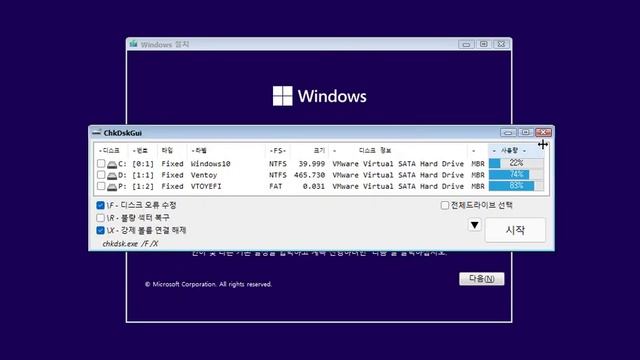Minimize the ChkDskGui window

pos(508,132)
